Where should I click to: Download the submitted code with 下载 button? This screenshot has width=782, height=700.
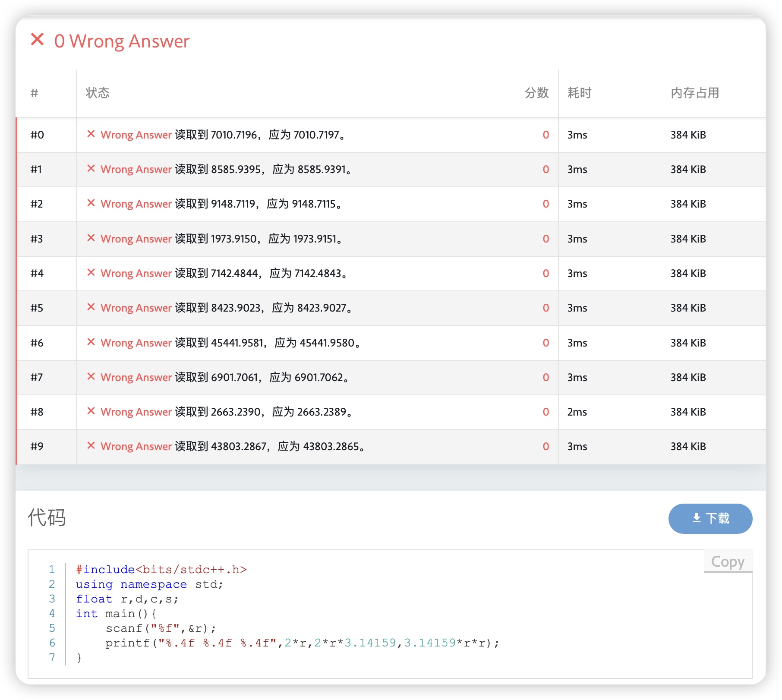710,518
